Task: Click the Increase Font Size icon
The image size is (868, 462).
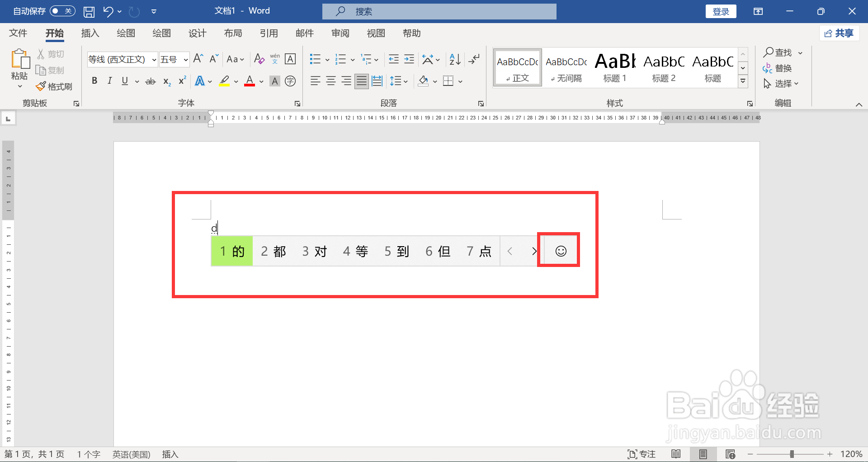Action: click(x=198, y=59)
